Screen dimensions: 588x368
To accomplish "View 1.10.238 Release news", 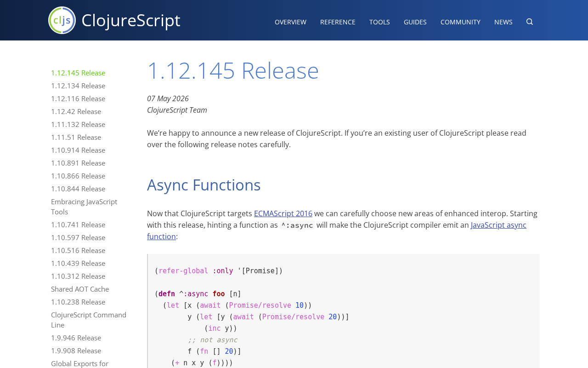I will pos(78,302).
